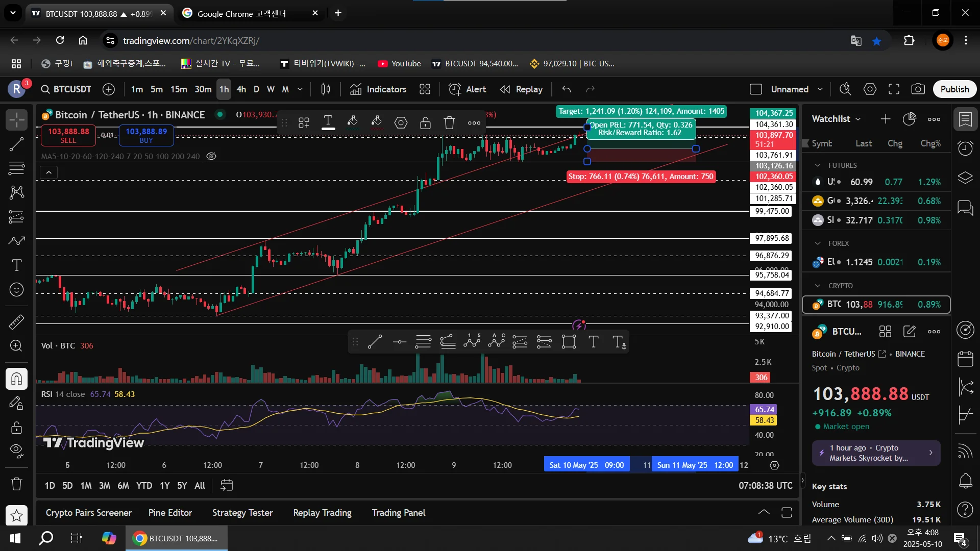Expand the timeframe interval dropdown arrow
The height and width of the screenshot is (551, 980).
[300, 89]
